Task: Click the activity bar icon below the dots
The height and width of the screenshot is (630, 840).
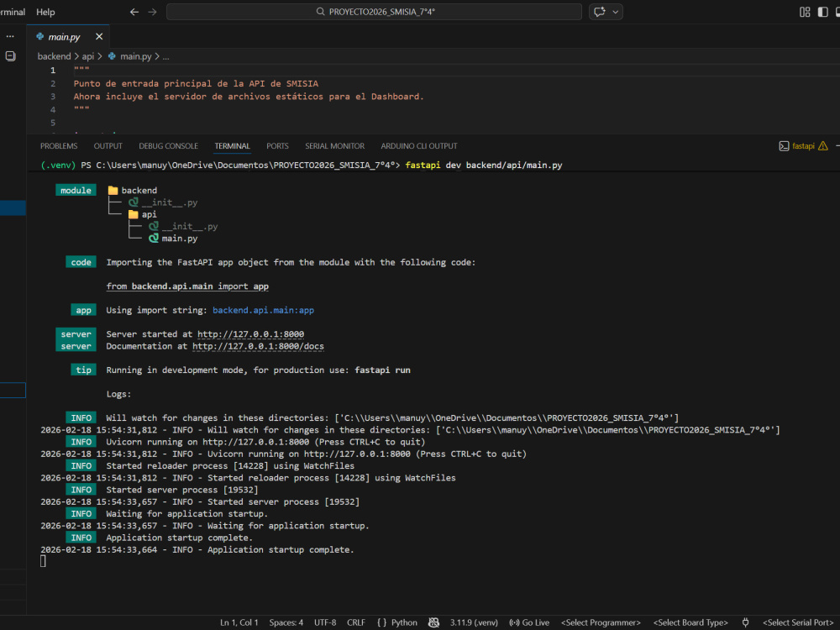Action: coord(10,55)
